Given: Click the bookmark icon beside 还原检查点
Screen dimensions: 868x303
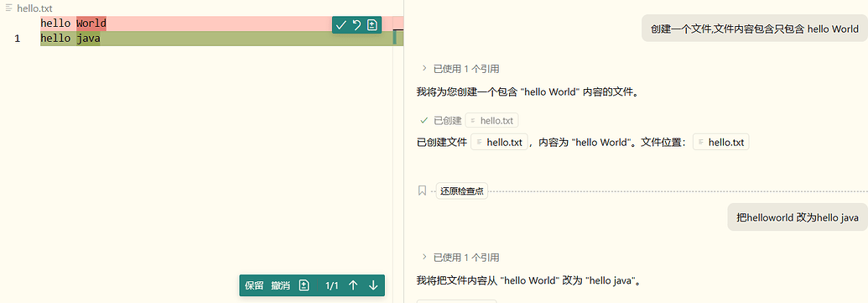Looking at the screenshot, I should [x=422, y=191].
